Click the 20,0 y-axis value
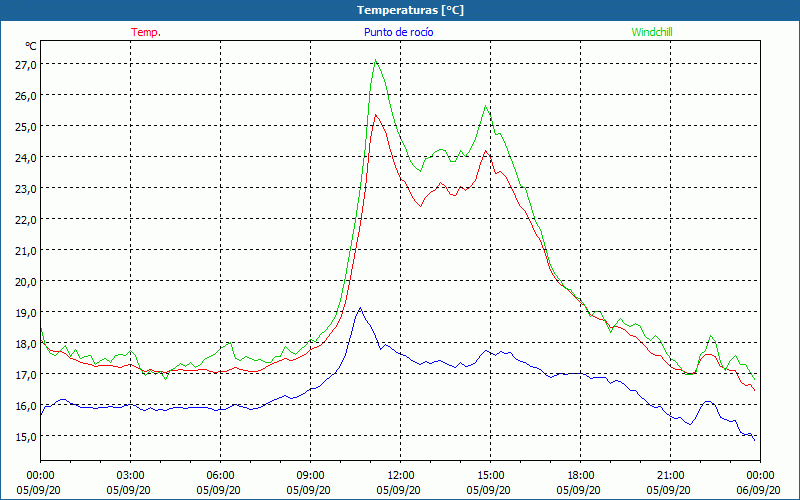 25,281
